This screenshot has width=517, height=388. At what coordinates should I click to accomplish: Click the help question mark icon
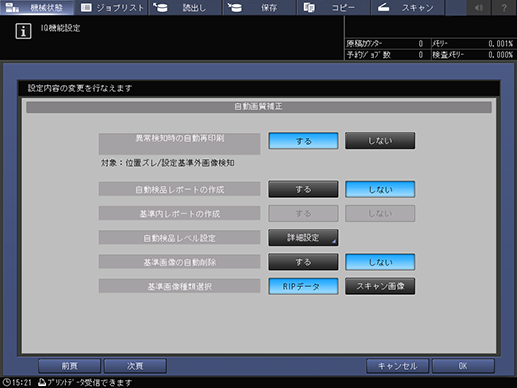(x=504, y=7)
